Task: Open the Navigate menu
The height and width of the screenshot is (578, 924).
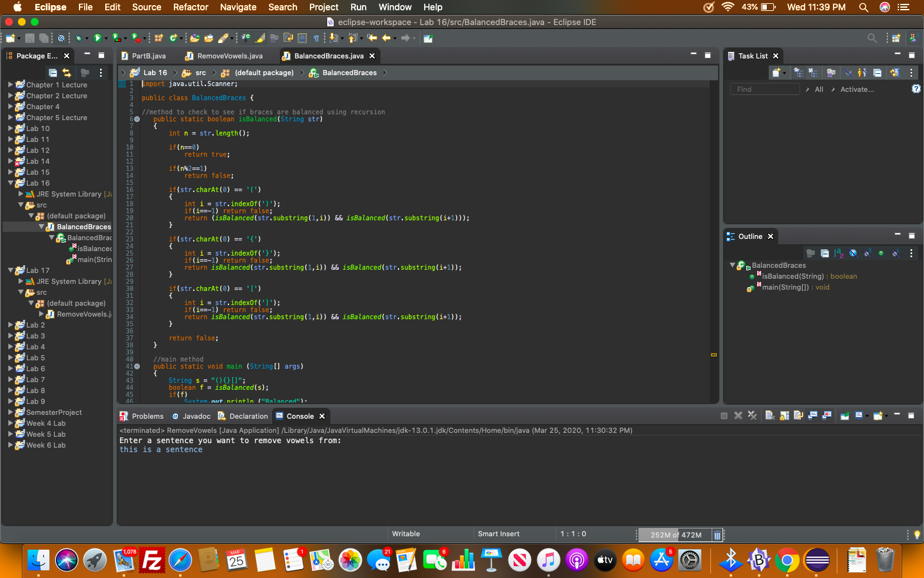Action: coord(238,7)
